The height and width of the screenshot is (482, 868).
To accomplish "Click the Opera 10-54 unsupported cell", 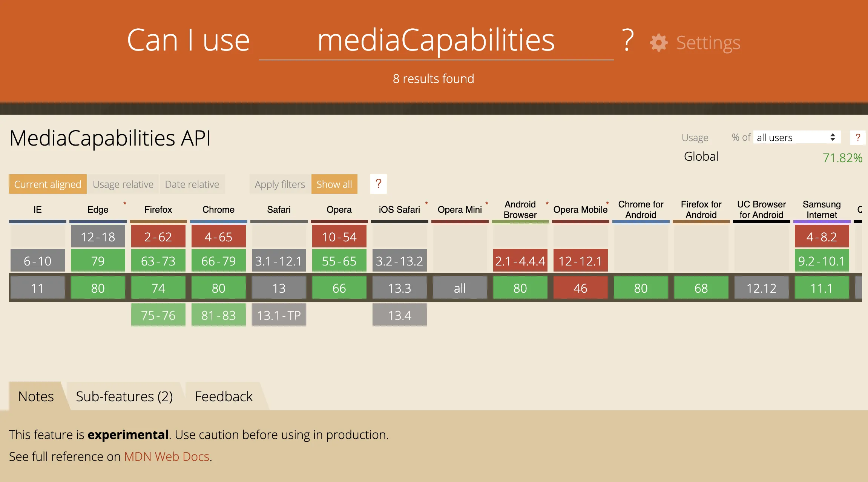I will click(x=339, y=236).
